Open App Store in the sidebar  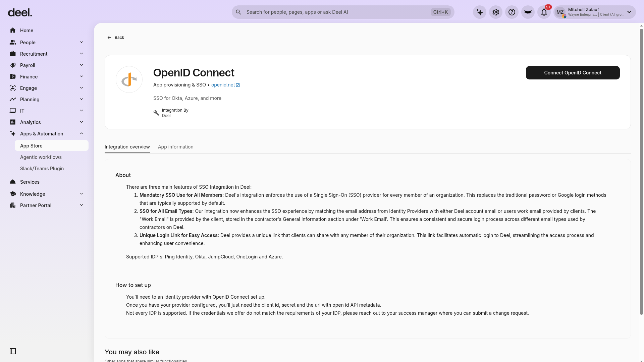pos(52,146)
